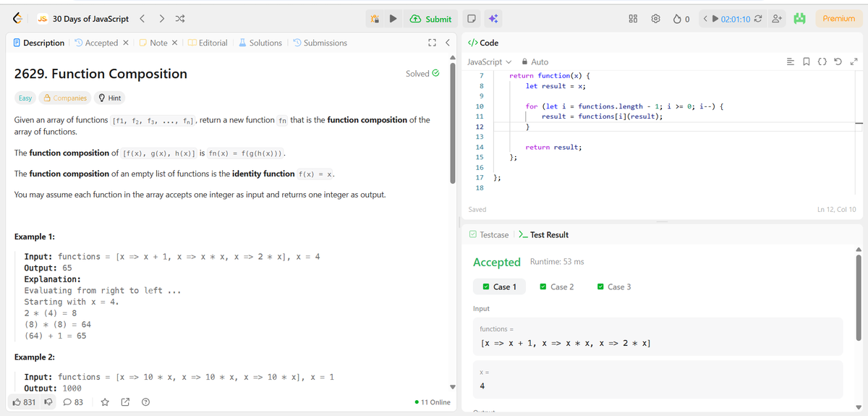Reset code with the undo arrow icon
The image size is (868, 416).
click(x=838, y=62)
